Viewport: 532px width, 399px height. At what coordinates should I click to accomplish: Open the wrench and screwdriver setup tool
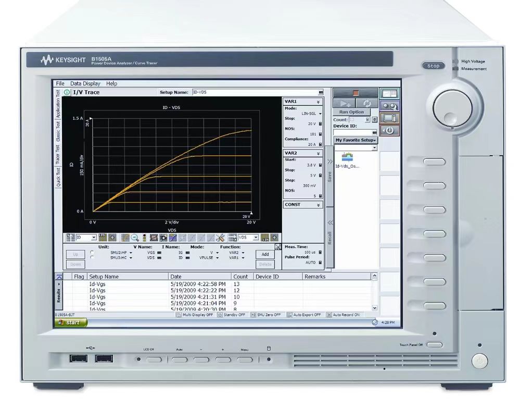click(x=220, y=238)
